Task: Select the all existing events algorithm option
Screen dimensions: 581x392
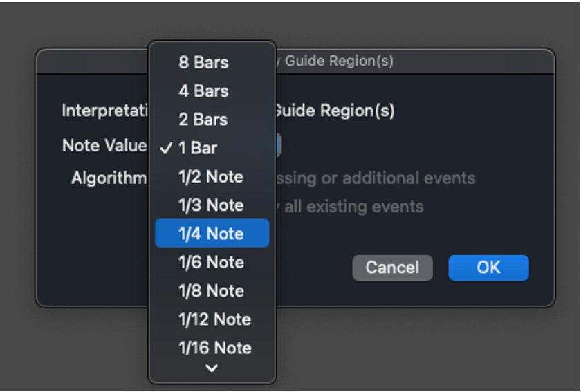Action: [350, 207]
